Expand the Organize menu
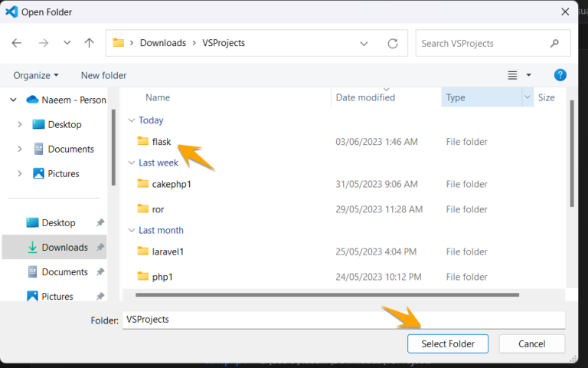 pyautogui.click(x=36, y=75)
